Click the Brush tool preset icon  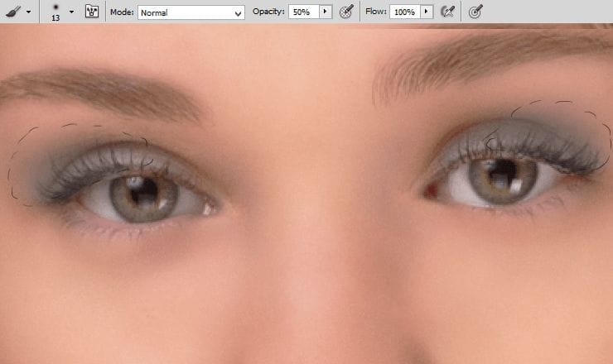coord(12,12)
